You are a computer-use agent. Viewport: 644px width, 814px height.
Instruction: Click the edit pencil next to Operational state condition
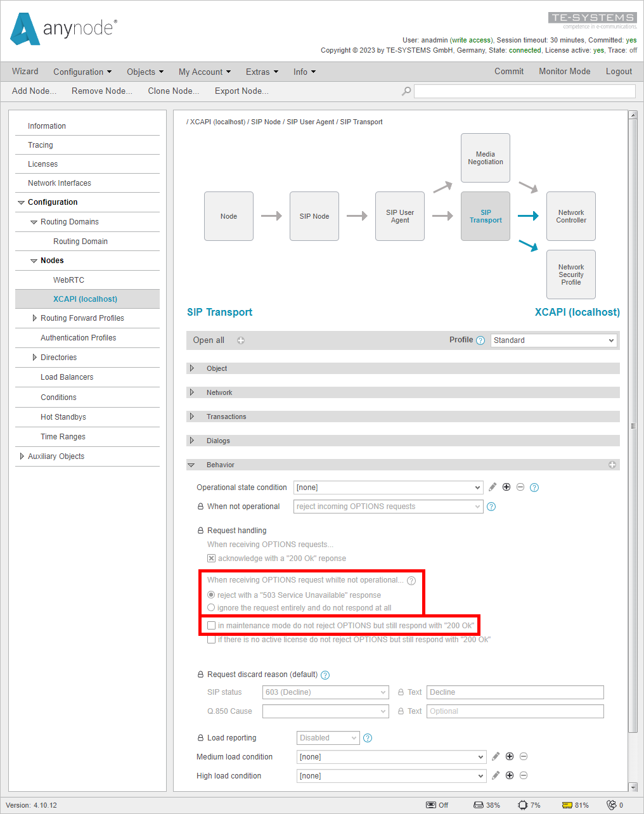(493, 487)
